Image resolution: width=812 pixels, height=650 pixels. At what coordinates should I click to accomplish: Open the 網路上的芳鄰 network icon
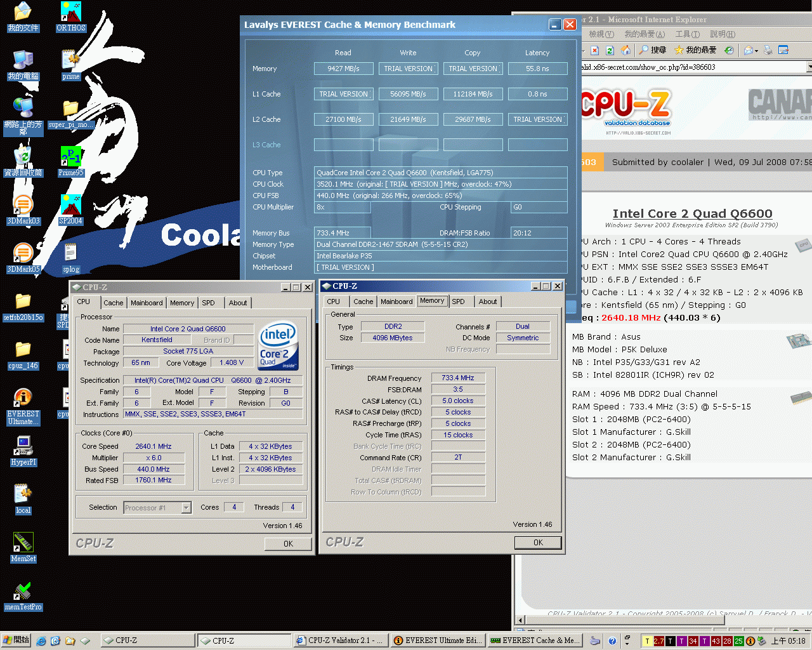(x=23, y=116)
